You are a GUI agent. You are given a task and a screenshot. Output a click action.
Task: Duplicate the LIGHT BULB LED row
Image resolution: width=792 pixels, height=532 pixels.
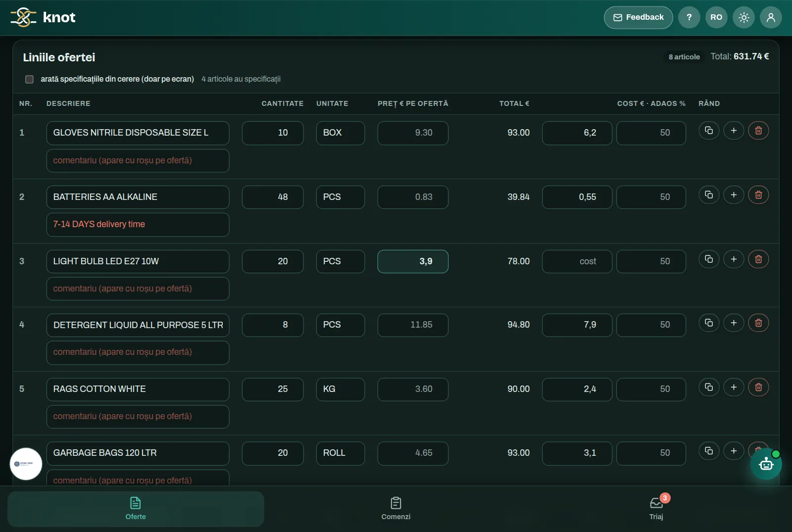[709, 259]
